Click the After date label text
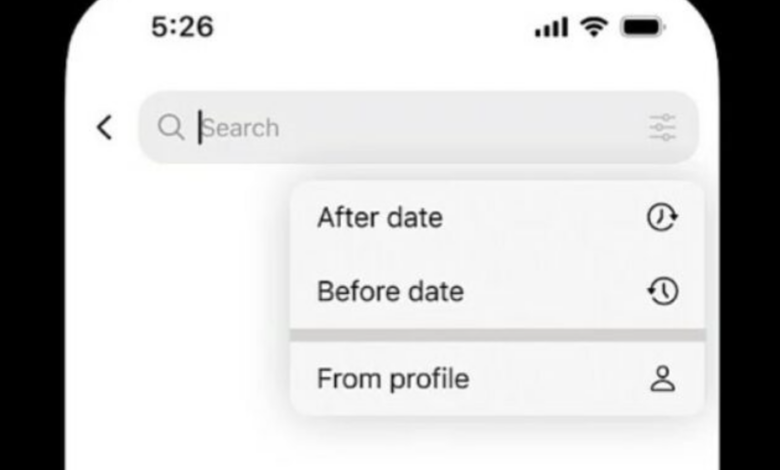Screen dimensions: 780x470 pyautogui.click(x=380, y=218)
